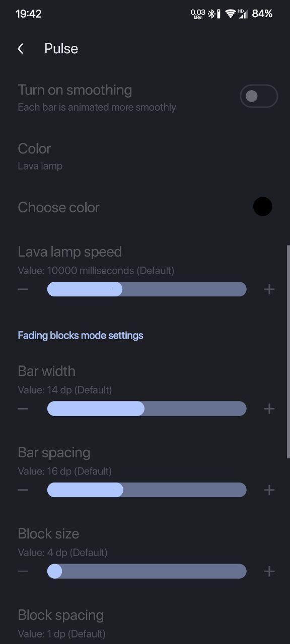The width and height of the screenshot is (290, 644).
Task: Increase Block size with the plus icon
Action: pos(269,571)
